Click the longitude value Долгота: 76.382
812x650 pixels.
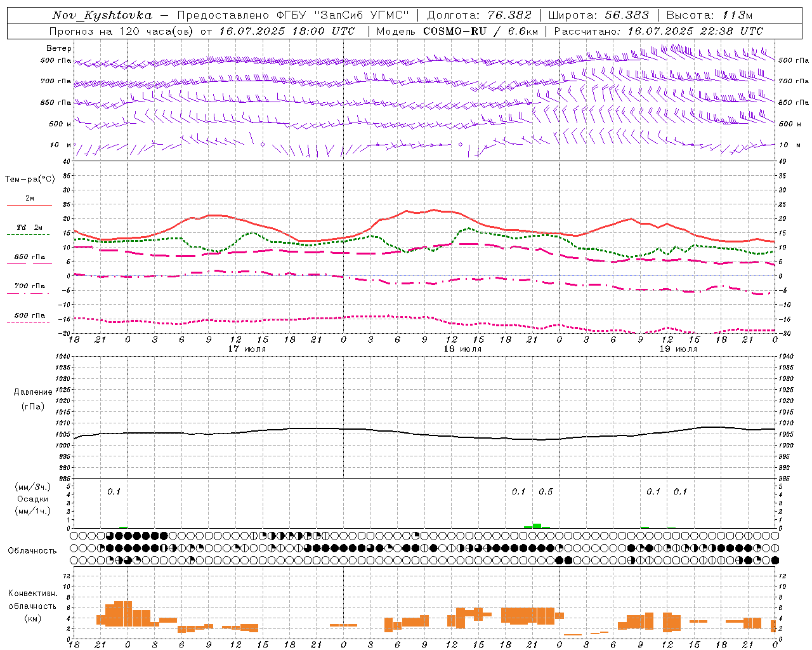point(478,15)
